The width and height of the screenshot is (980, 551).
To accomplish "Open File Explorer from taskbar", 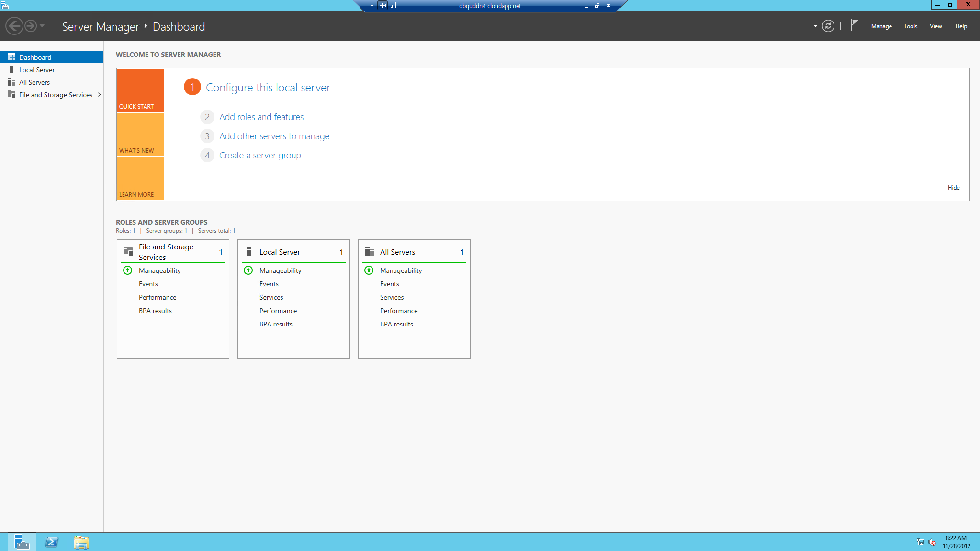I will pos(81,542).
